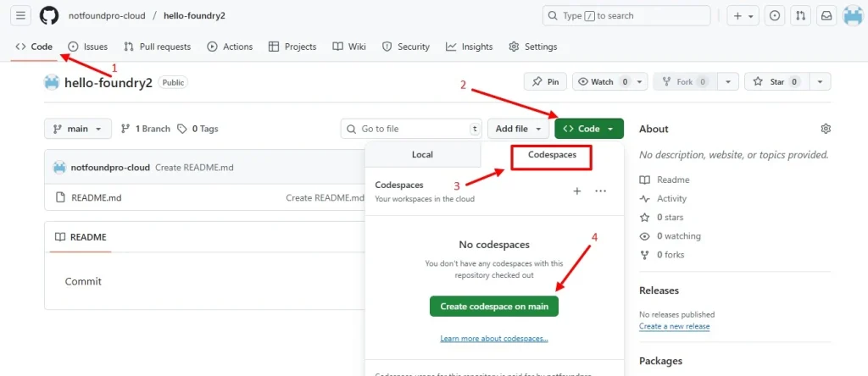Expand the Watch options dropdown arrow
Screen dimensions: 868x376
coord(639,82)
